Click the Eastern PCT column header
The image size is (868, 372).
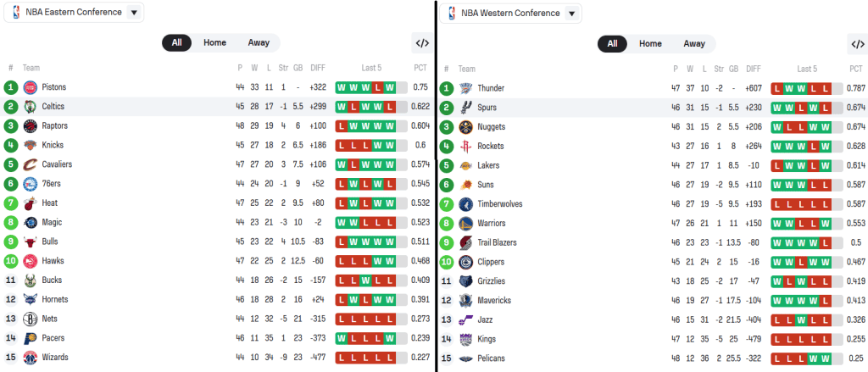(x=420, y=68)
